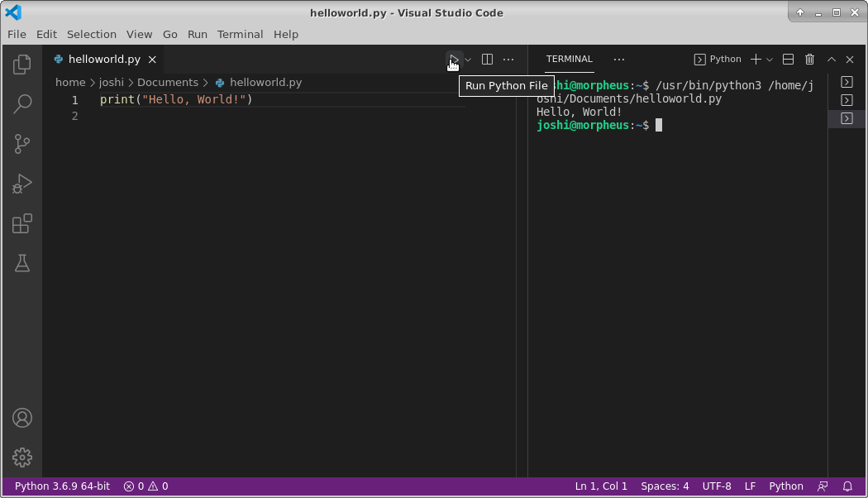
Task: Open the new terminal profile dropdown
Action: pyautogui.click(x=769, y=59)
